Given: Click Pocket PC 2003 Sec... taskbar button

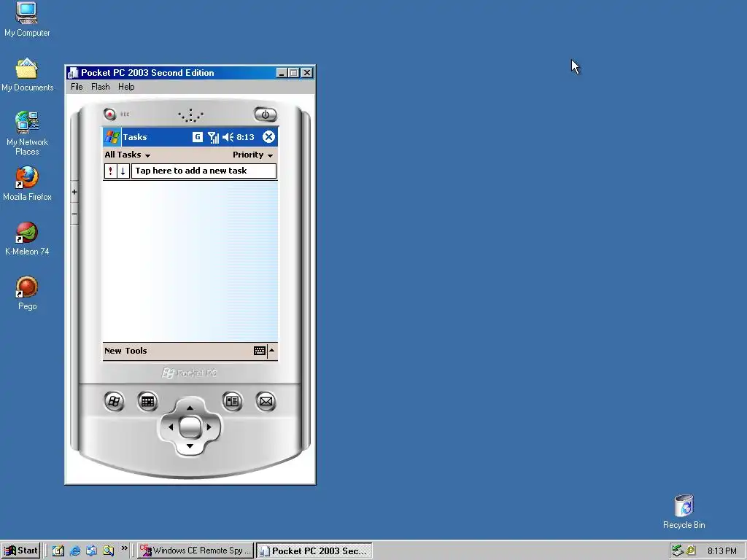Looking at the screenshot, I should tap(314, 551).
